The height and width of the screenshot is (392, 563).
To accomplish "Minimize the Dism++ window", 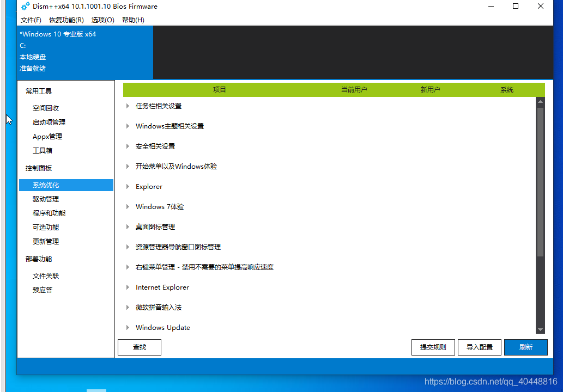I will (491, 6).
